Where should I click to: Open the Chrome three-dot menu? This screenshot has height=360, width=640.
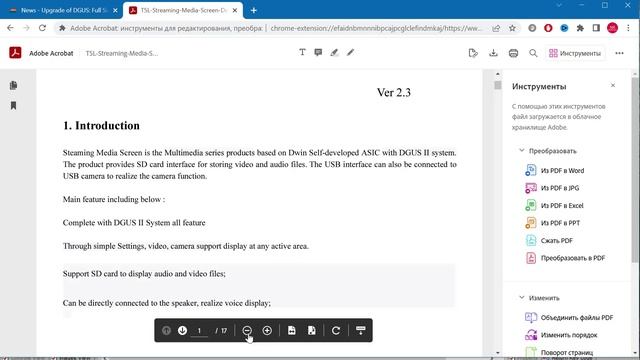tap(628, 28)
